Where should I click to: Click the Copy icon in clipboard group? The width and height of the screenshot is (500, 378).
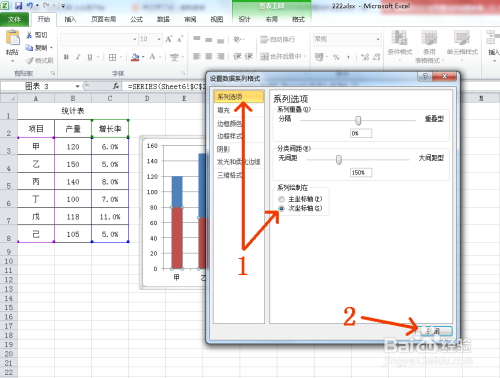pos(29,48)
